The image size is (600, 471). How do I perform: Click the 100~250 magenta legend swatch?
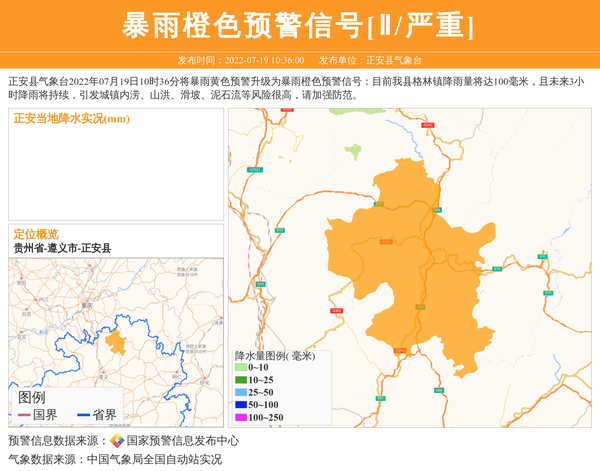click(x=241, y=417)
